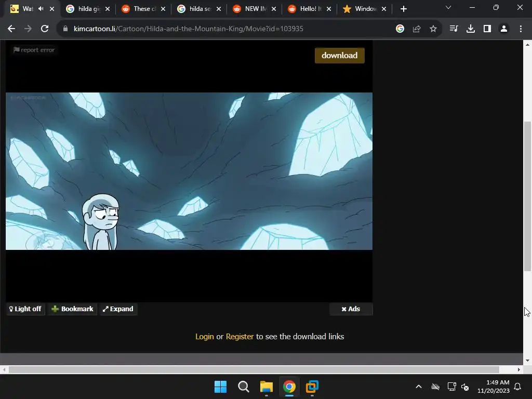The width and height of the screenshot is (532, 399).
Task: Bookmark this cartoon
Action: click(72, 309)
